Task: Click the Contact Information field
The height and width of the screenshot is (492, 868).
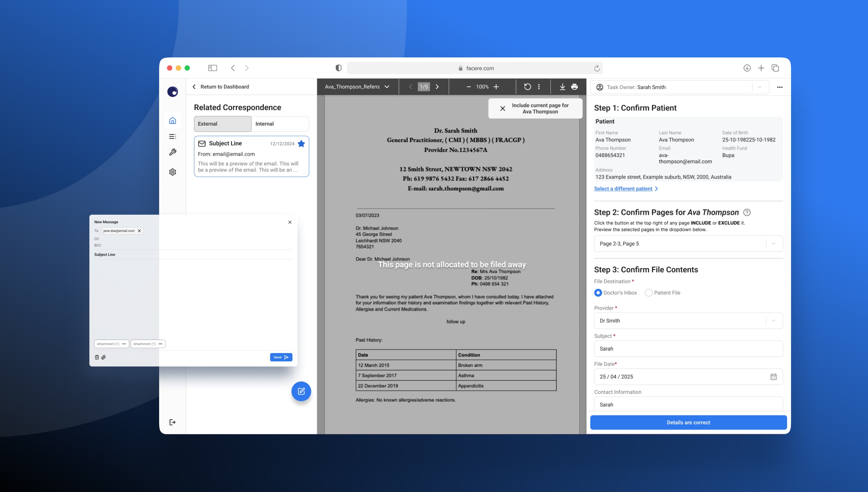Action: [688, 404]
